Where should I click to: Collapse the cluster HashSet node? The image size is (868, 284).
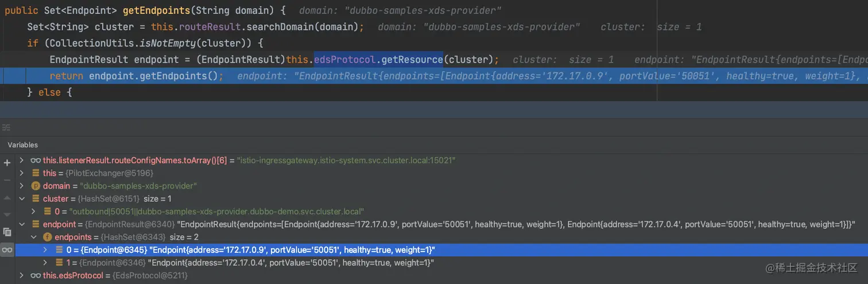[x=22, y=198]
